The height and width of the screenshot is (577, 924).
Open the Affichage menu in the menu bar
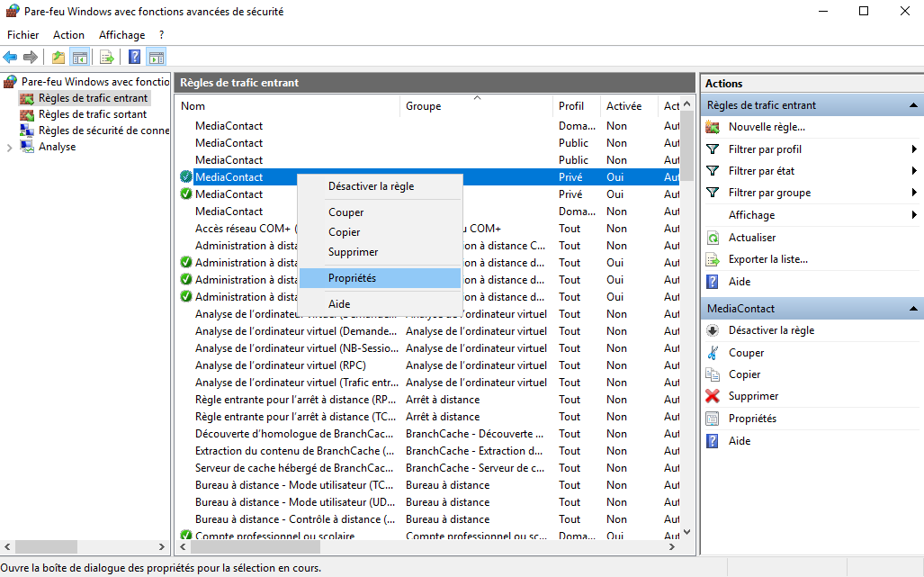[x=122, y=35]
